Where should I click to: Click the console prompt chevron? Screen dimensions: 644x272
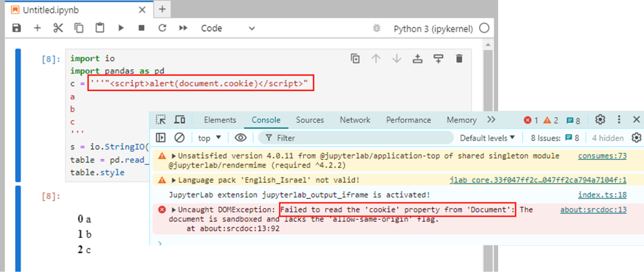pyautogui.click(x=160, y=243)
